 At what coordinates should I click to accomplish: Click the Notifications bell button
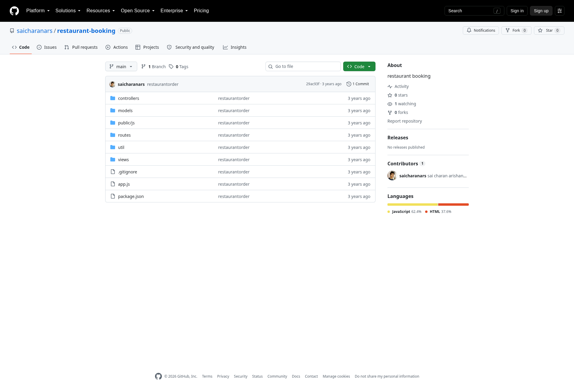pos(481,30)
